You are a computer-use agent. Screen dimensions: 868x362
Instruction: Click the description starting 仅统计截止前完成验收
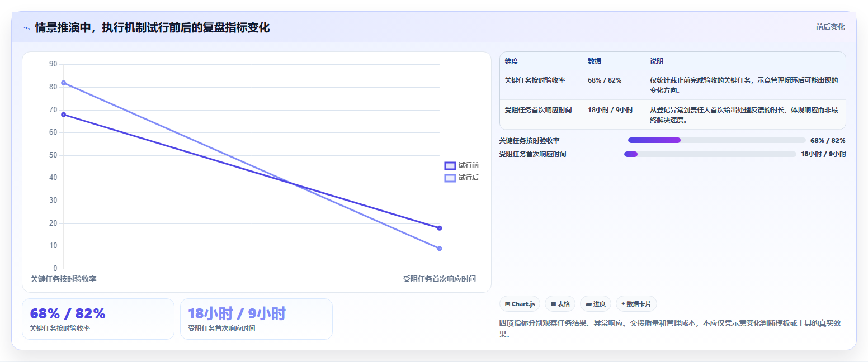click(744, 85)
